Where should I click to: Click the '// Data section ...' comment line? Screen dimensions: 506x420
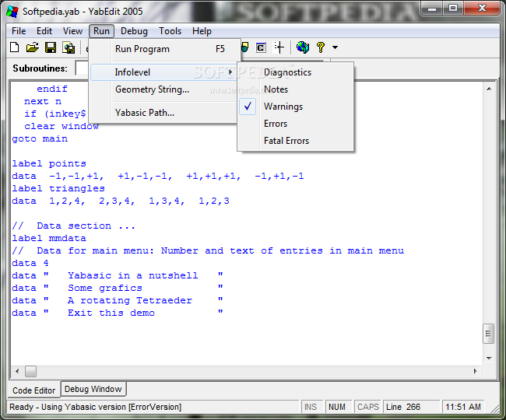tap(74, 226)
